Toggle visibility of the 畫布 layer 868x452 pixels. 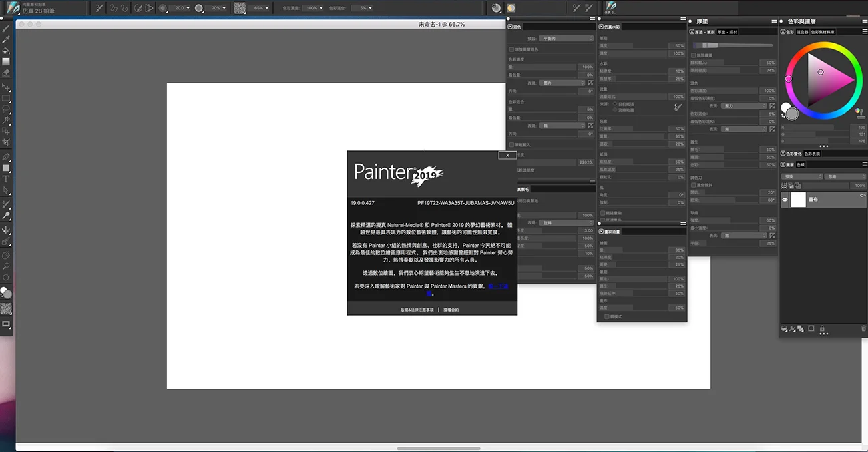tap(785, 199)
